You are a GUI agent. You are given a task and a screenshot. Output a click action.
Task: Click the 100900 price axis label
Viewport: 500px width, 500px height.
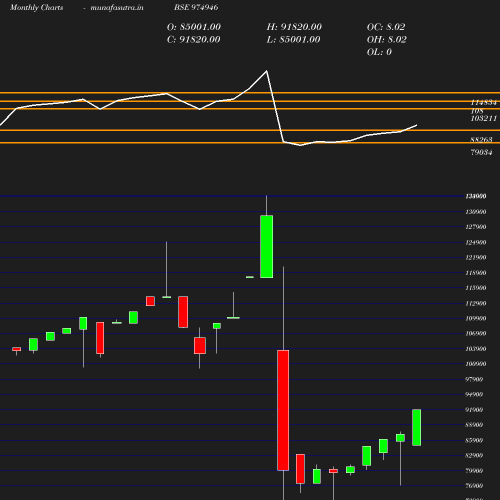click(476, 364)
